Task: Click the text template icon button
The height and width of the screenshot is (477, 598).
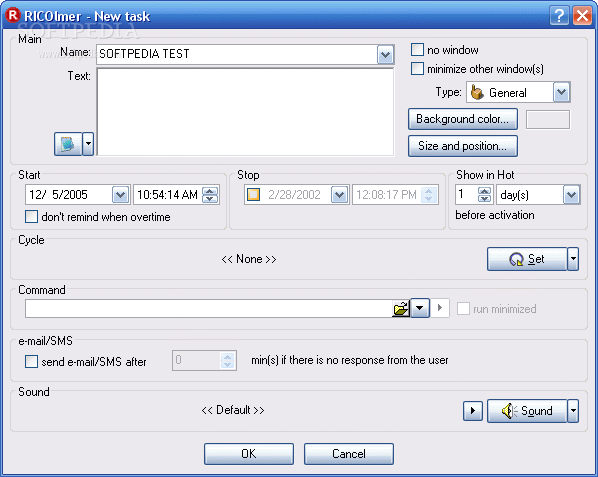Action: [68, 144]
